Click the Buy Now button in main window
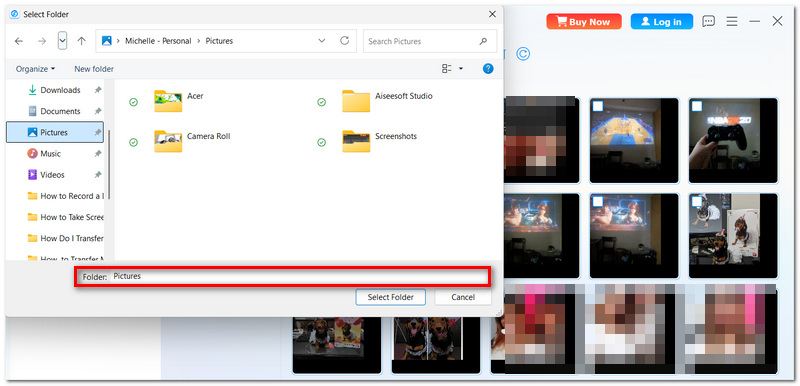Image resolution: width=800 pixels, height=386 pixels. (584, 21)
